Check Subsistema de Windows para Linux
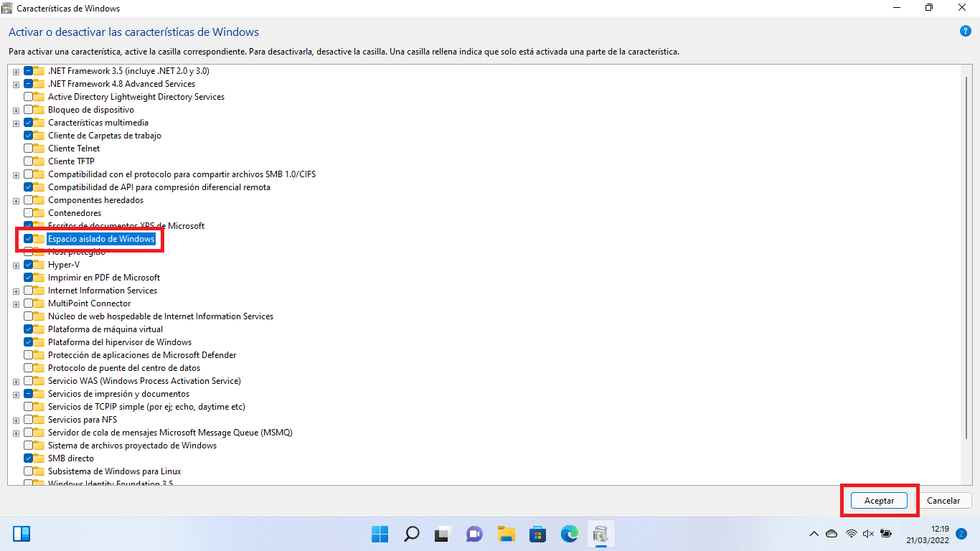Viewport: 980px width, 551px height. click(x=28, y=471)
